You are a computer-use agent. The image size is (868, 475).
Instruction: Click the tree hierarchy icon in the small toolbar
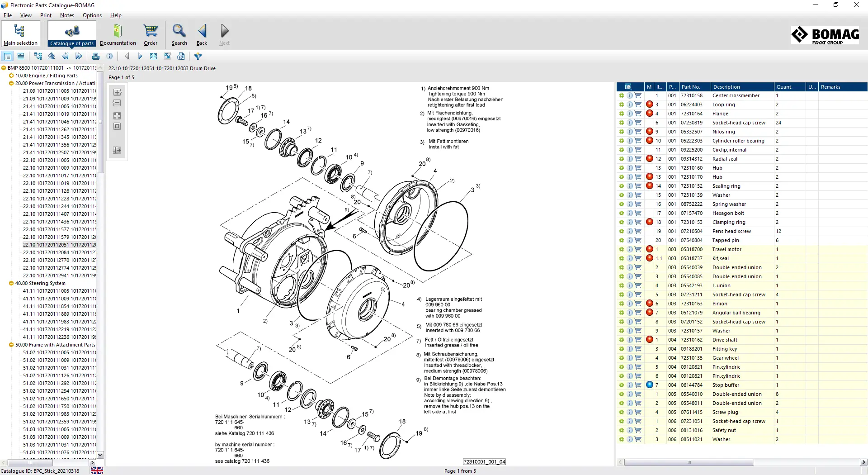[x=38, y=56]
